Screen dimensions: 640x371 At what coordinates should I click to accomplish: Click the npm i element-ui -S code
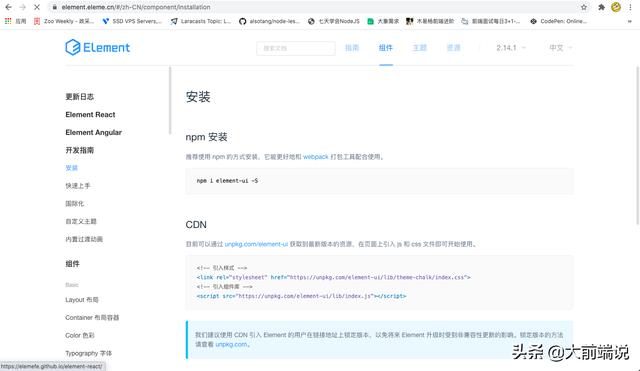tap(227, 181)
